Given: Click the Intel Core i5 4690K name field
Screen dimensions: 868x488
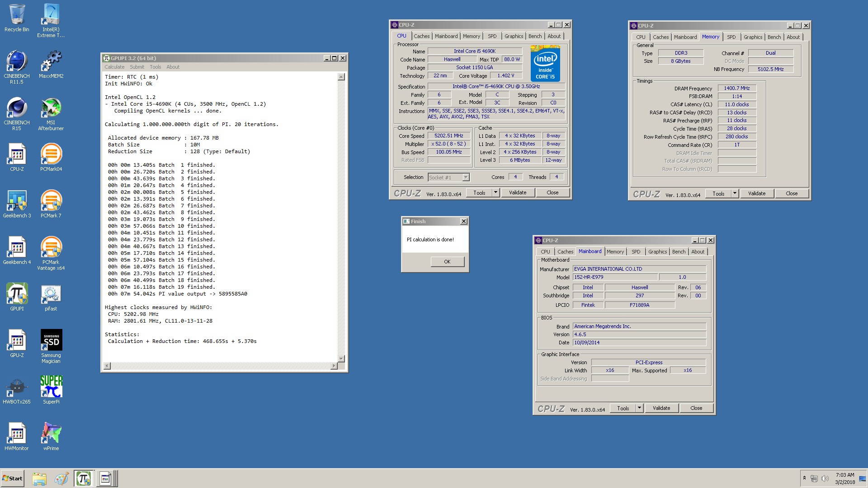Looking at the screenshot, I should tap(475, 52).
